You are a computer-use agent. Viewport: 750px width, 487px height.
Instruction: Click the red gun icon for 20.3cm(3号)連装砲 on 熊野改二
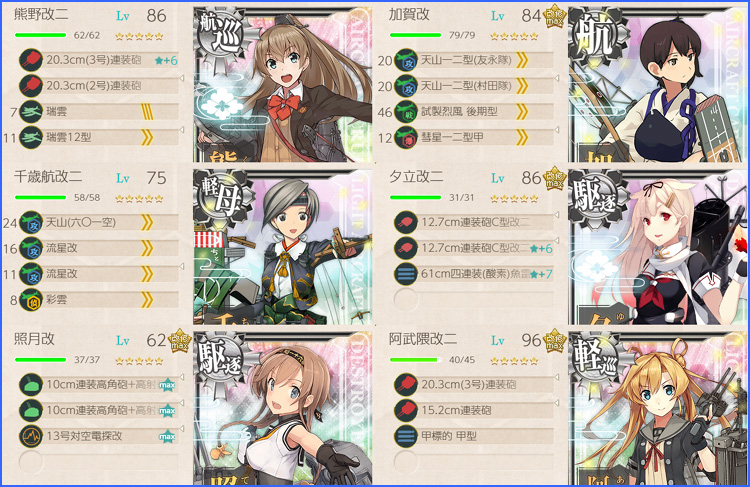tap(31, 60)
